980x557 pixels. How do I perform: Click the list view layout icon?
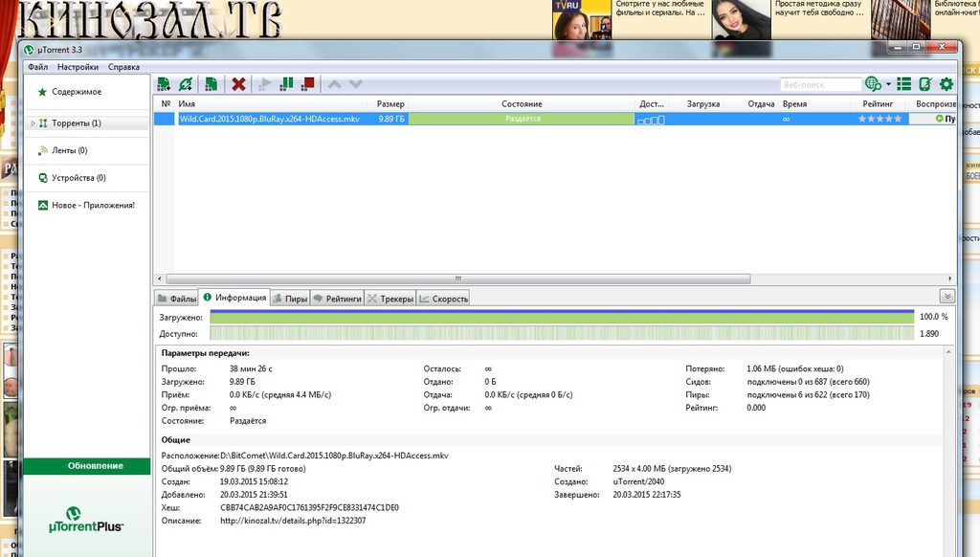903,84
